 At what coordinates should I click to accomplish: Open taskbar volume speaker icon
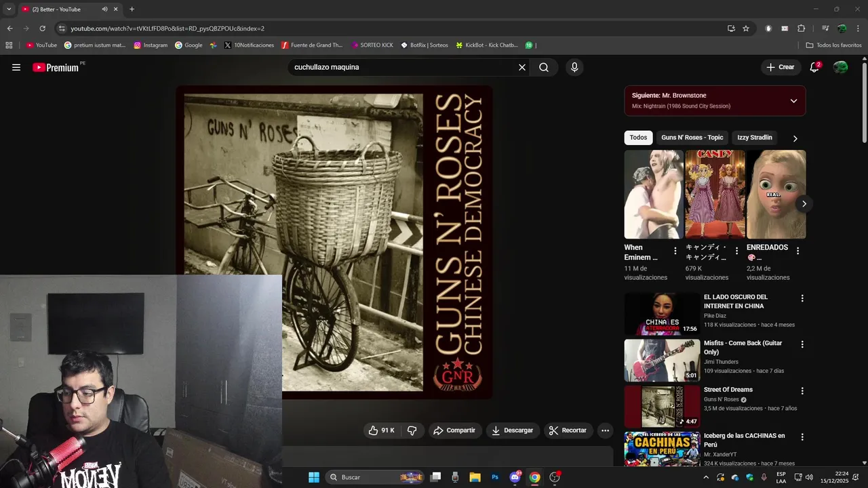810,477
